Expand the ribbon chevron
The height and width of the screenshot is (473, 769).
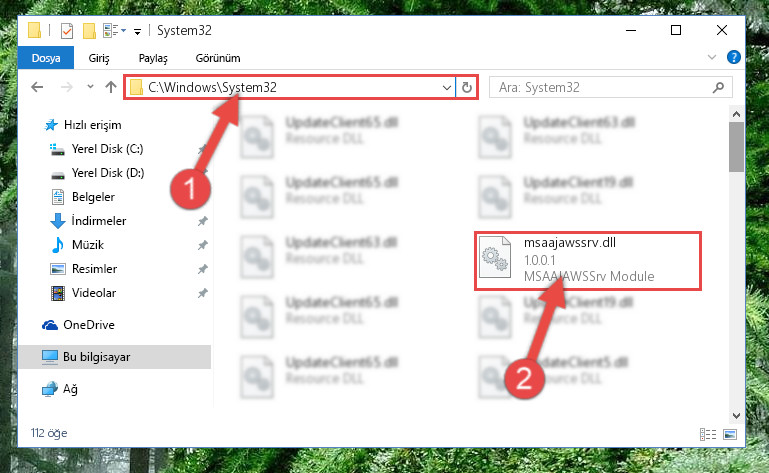click(x=712, y=57)
